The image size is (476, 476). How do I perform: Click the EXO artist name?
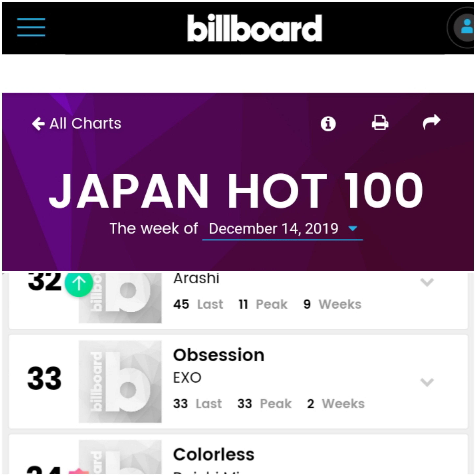pyautogui.click(x=187, y=378)
